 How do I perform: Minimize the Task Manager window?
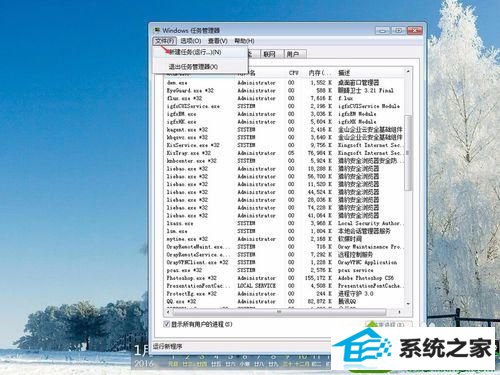[x=383, y=31]
